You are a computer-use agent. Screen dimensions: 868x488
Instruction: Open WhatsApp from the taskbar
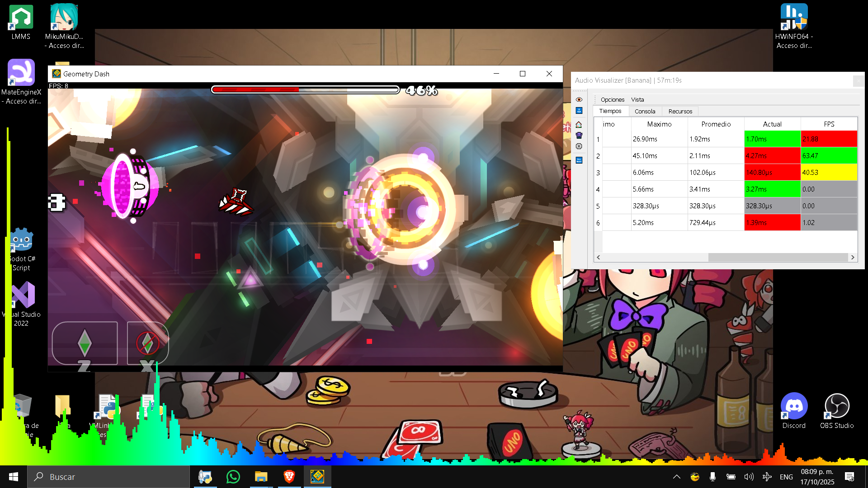click(233, 477)
